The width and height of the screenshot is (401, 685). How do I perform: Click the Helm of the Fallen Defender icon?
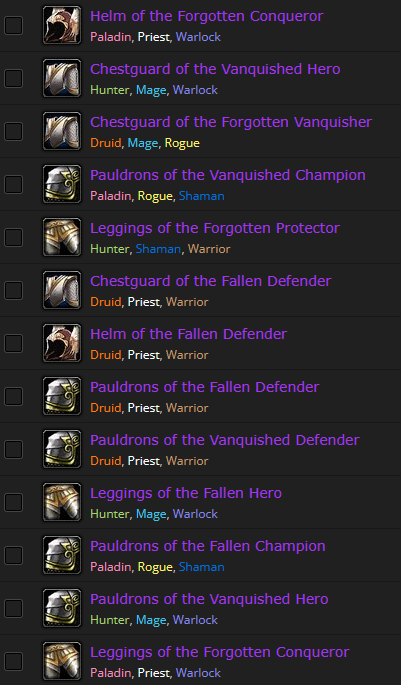(62, 343)
